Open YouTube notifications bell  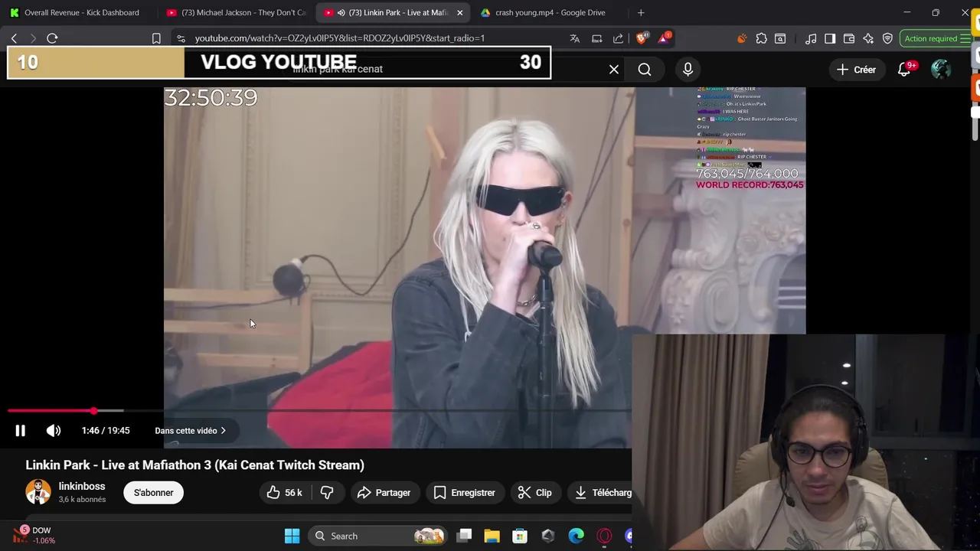coord(904,70)
